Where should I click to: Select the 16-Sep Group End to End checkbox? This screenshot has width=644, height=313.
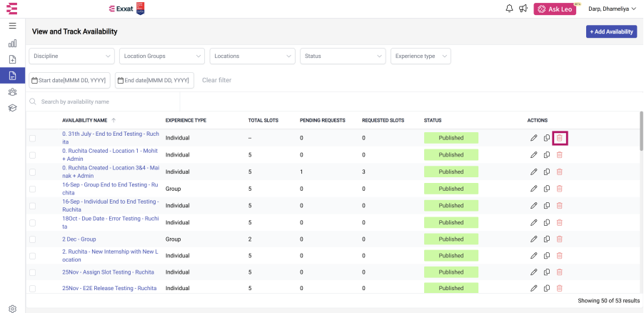(32, 189)
